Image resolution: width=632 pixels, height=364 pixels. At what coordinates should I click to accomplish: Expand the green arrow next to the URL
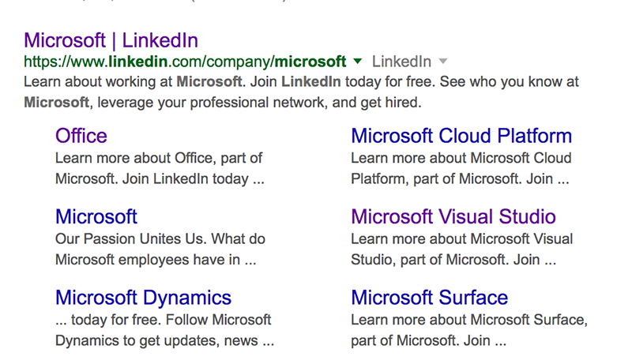click(358, 62)
